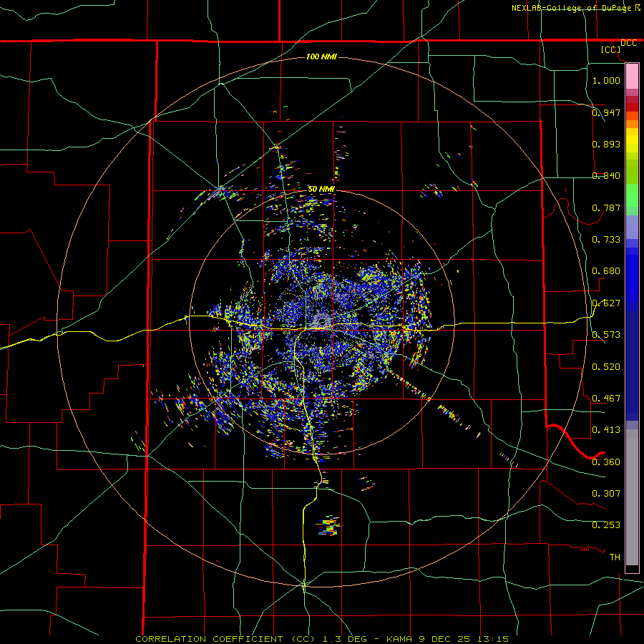Pick the gray lower segment of the color bar
Image resolution: width=644 pixels, height=644 pixels.
[x=632, y=497]
